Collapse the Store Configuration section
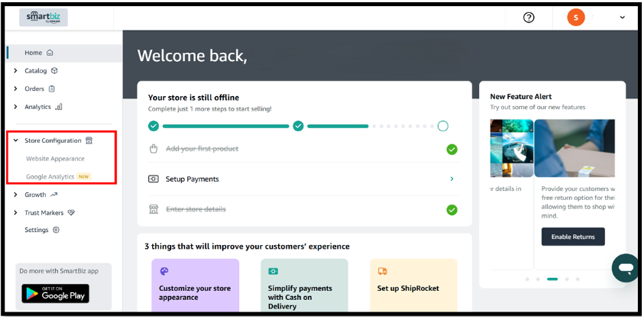Image resolution: width=644 pixels, height=319 pixels. [15, 141]
